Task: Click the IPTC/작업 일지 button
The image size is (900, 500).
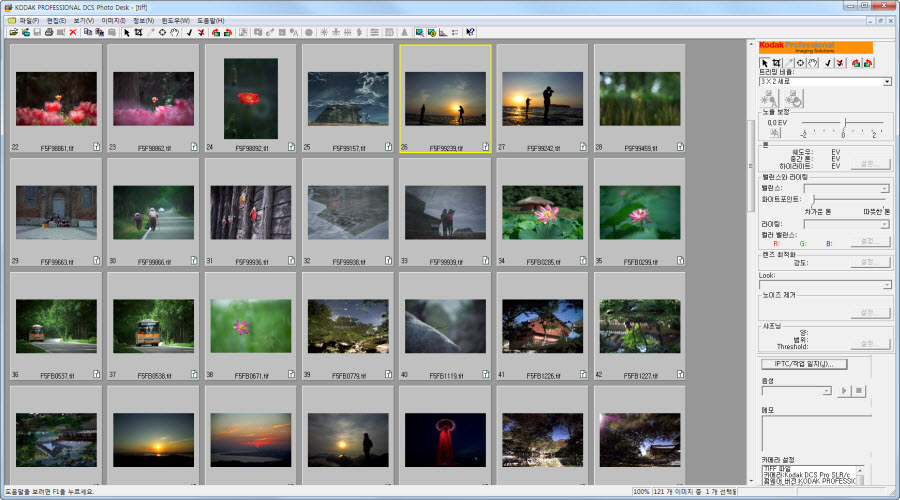Action: pos(804,363)
